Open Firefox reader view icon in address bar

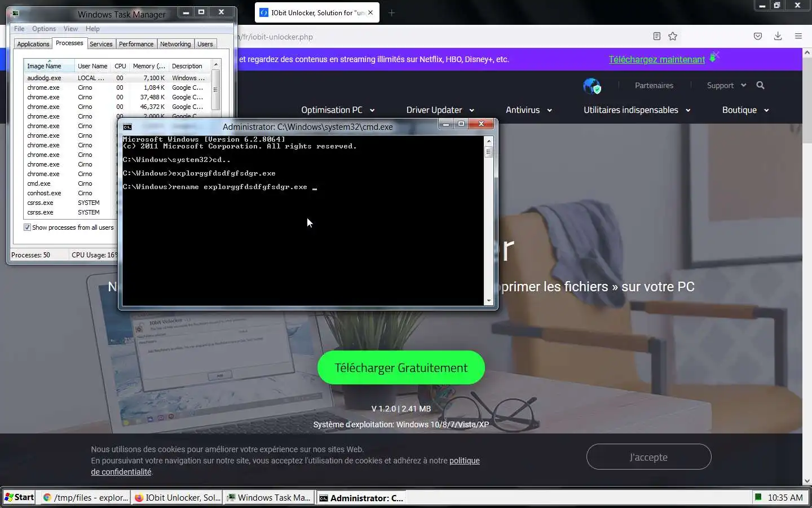coord(656,36)
